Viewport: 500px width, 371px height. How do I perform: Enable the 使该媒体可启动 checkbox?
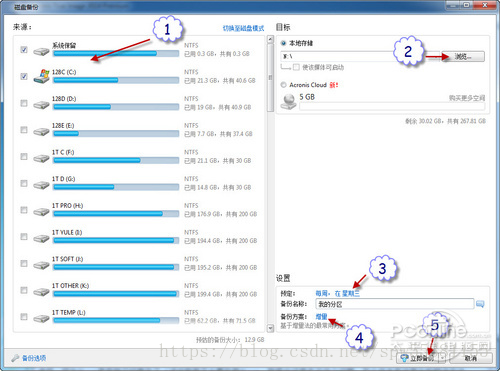[x=296, y=67]
